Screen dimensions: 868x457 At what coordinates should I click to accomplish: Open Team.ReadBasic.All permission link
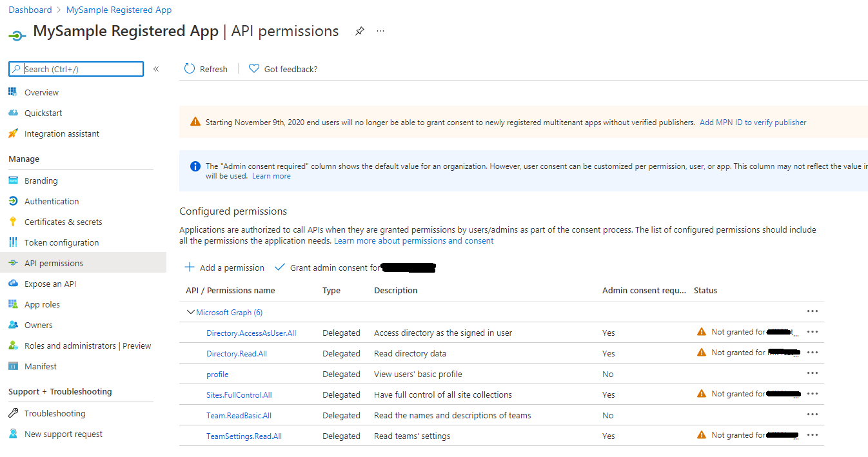click(x=239, y=415)
